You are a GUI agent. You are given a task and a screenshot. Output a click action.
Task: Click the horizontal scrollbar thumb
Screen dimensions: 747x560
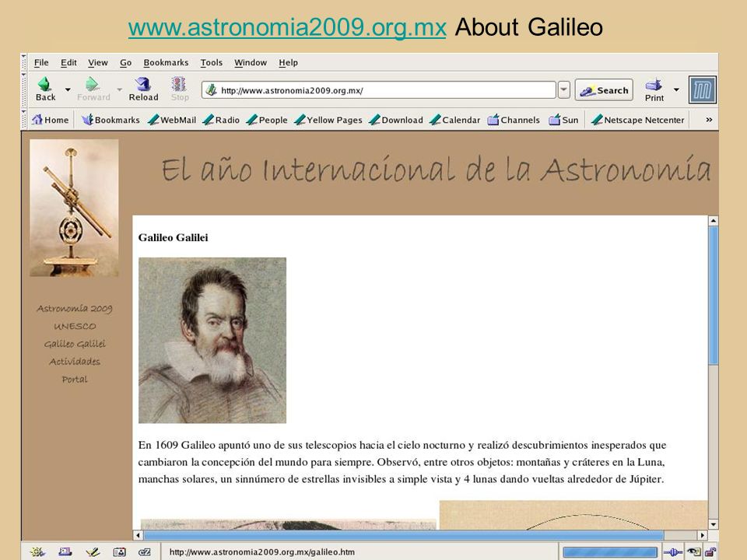coord(404,535)
